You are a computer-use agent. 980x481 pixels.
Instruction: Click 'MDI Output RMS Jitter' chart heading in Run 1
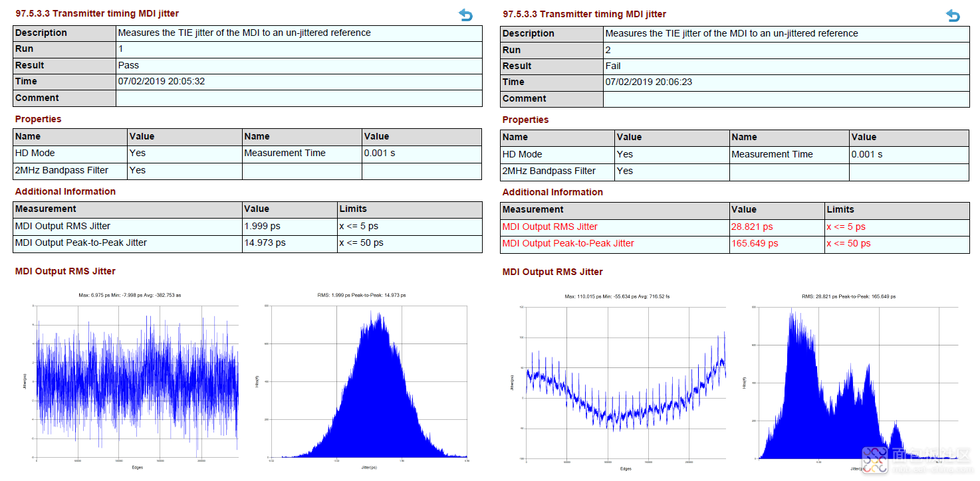point(65,271)
